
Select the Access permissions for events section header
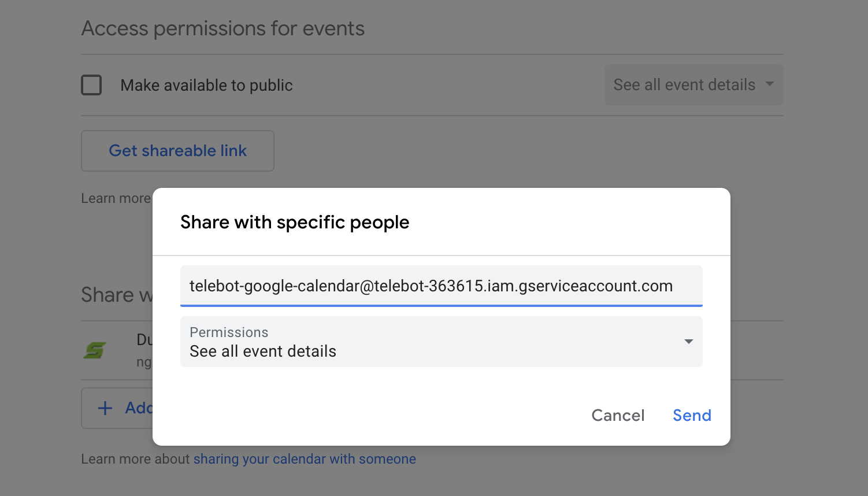tap(223, 28)
